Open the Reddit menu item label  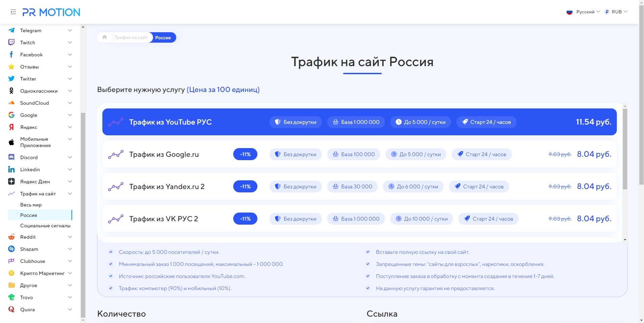(28, 237)
